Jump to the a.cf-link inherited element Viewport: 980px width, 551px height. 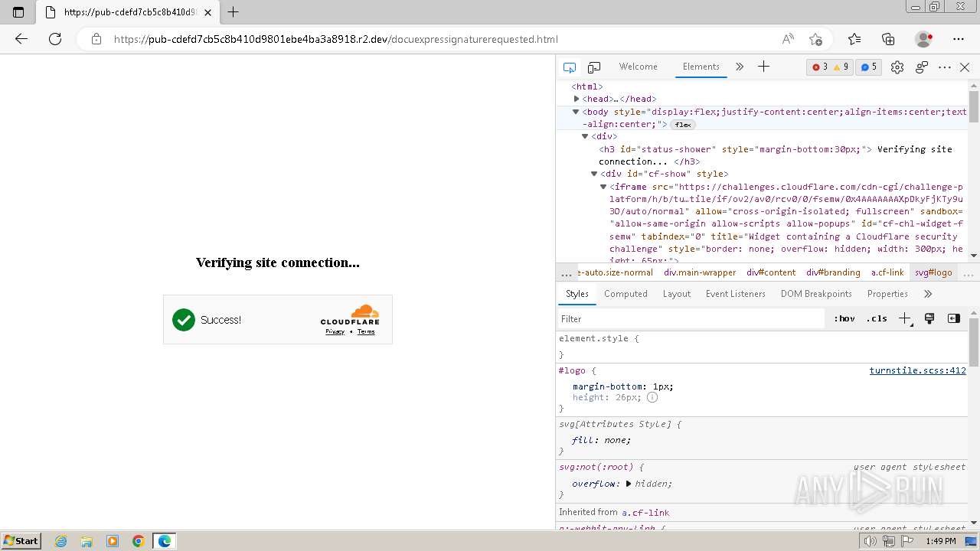coord(645,513)
